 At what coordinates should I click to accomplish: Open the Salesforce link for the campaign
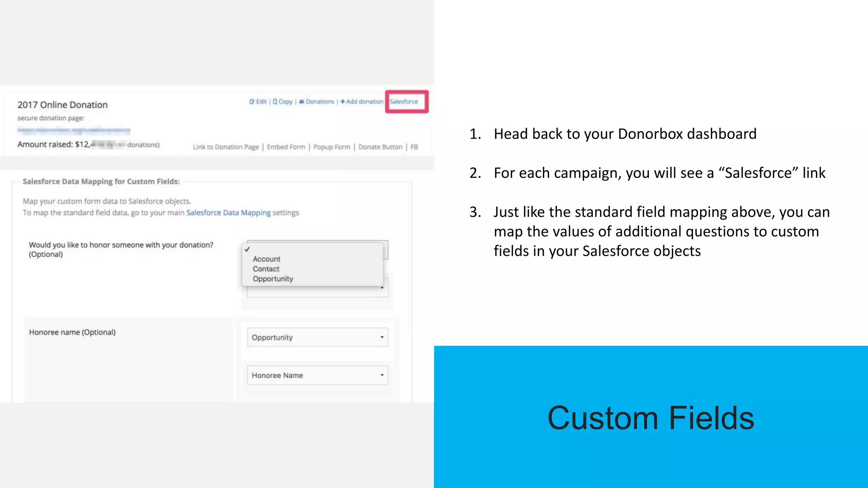click(x=404, y=102)
